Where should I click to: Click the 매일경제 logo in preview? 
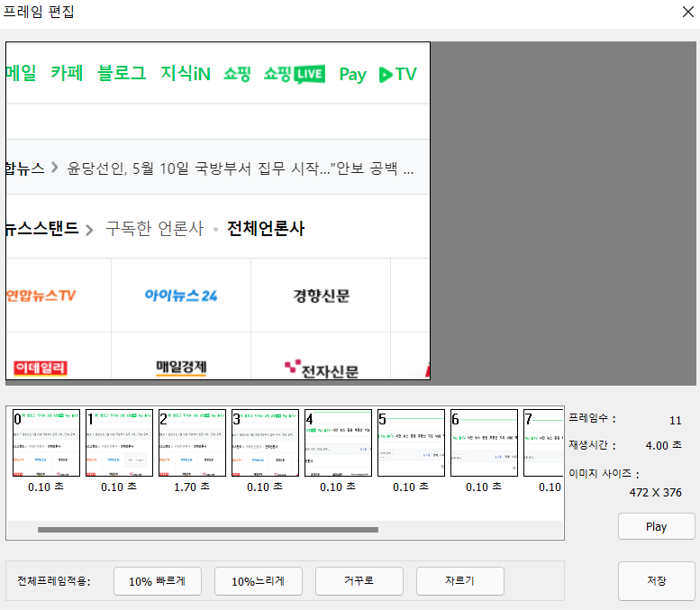[x=181, y=368]
